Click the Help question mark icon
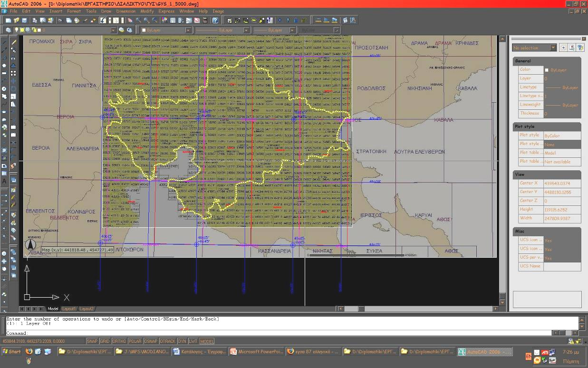The width and height of the screenshot is (588, 368). [215, 20]
